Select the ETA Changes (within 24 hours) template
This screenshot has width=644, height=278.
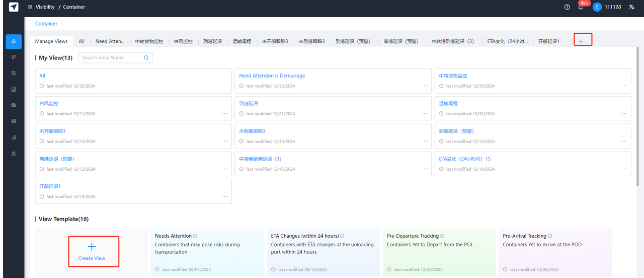coord(324,252)
